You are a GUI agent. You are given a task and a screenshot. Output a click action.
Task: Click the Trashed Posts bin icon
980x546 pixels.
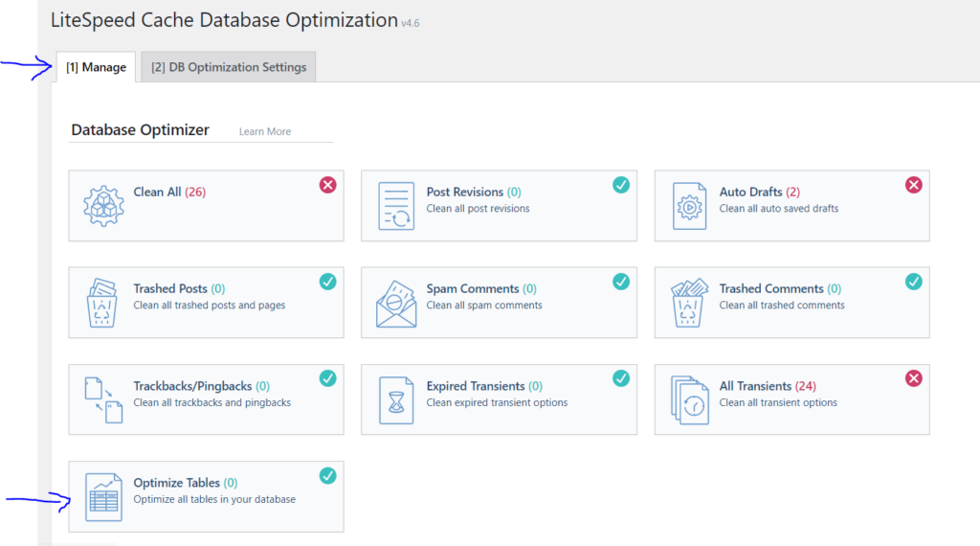tap(102, 303)
